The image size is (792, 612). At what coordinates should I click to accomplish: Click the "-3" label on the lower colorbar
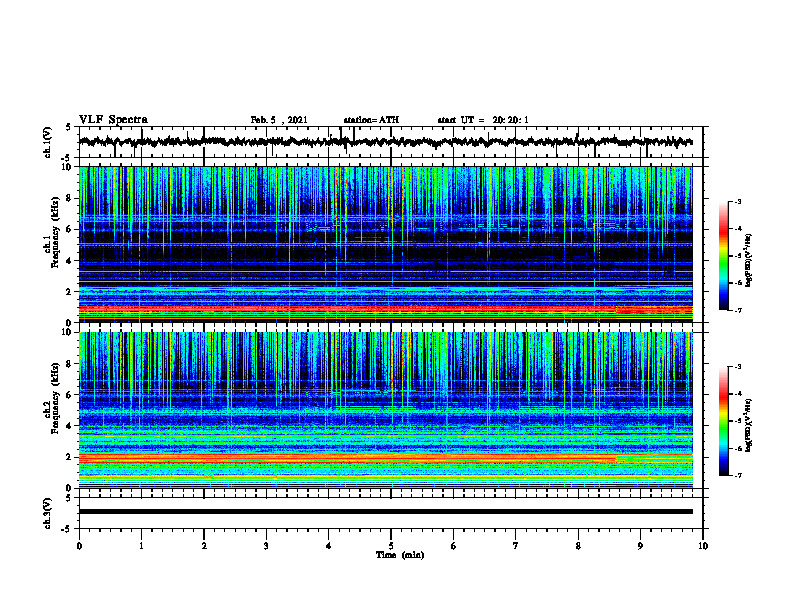click(x=738, y=367)
